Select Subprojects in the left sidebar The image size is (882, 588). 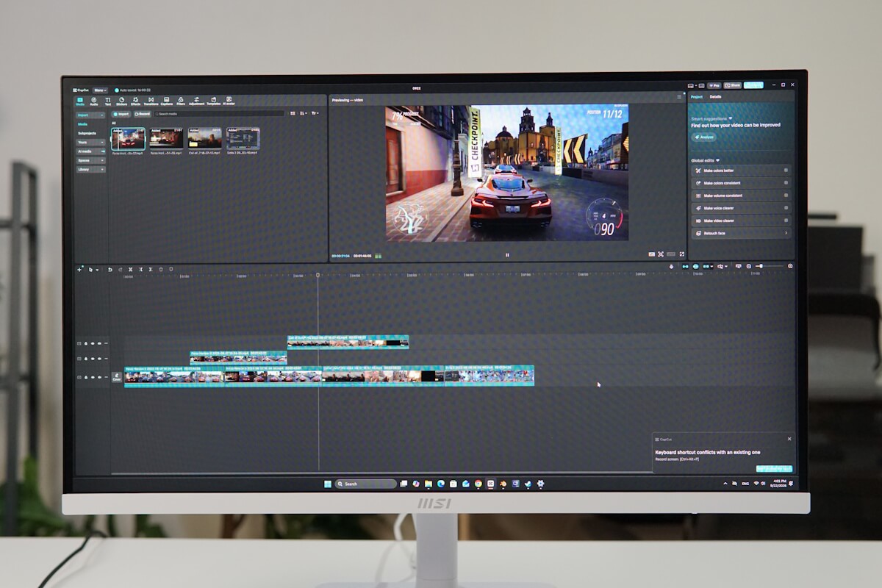87,133
